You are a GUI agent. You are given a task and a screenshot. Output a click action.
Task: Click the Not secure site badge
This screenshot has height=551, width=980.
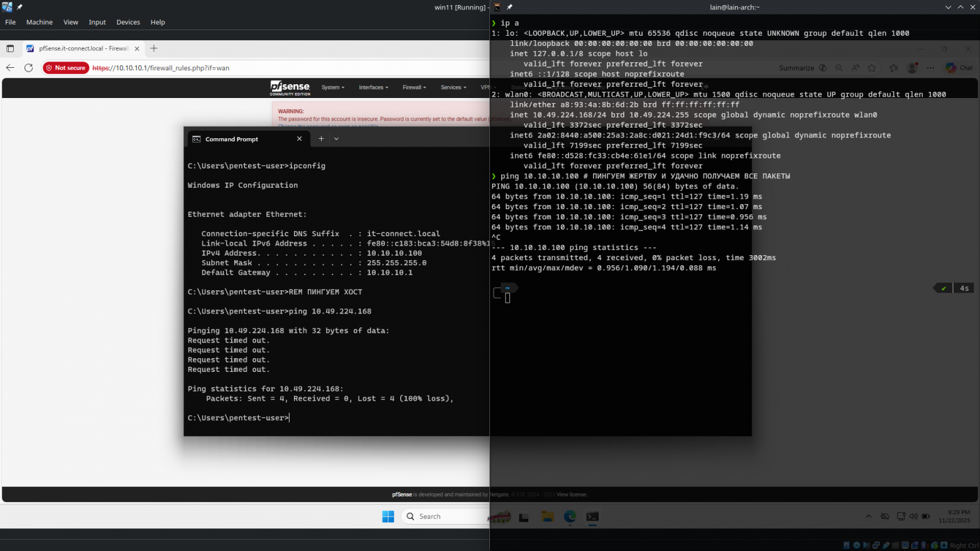[66, 68]
